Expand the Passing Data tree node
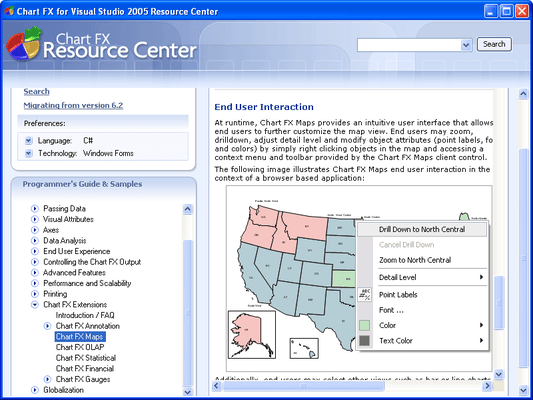 [35, 208]
